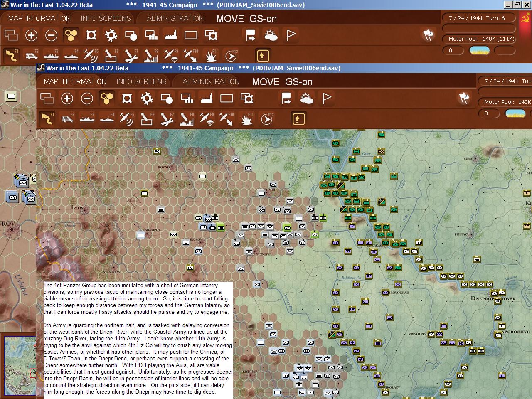Click the 0 counter field in the front window
This screenshot has width=532, height=399.
click(x=489, y=113)
